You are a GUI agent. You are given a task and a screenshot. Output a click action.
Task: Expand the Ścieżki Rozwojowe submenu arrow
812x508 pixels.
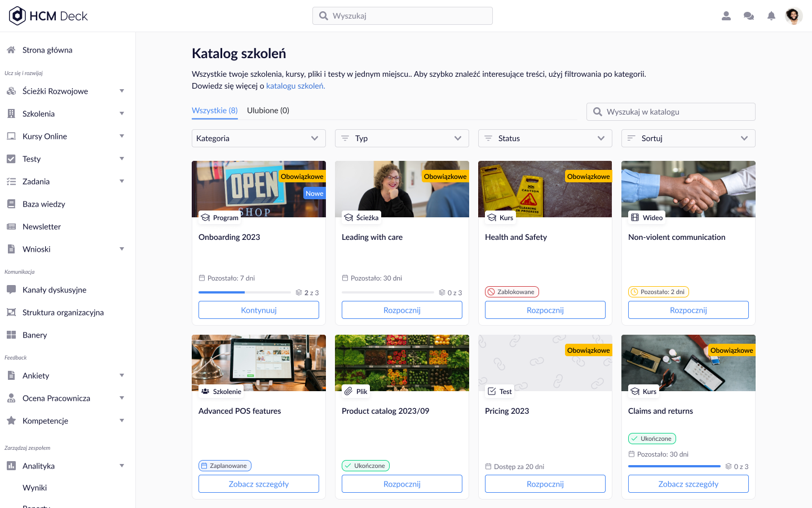(x=122, y=91)
